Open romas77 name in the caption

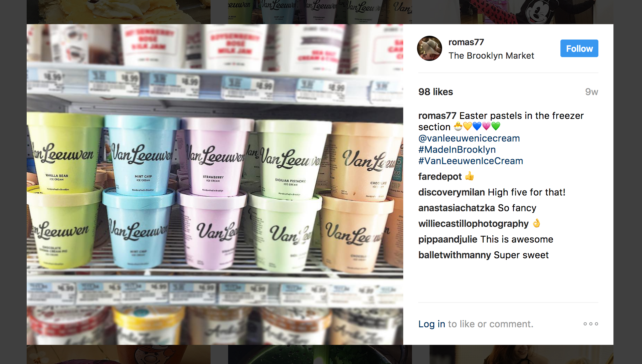point(437,115)
